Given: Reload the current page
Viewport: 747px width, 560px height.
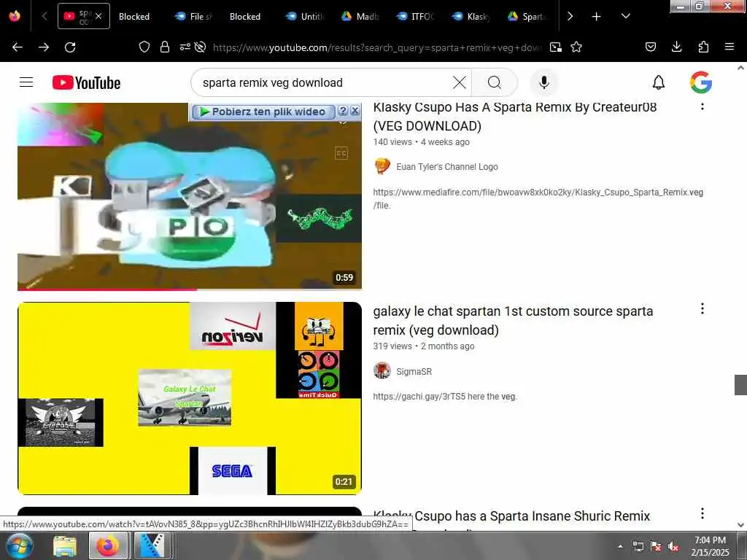Looking at the screenshot, I should click(70, 47).
